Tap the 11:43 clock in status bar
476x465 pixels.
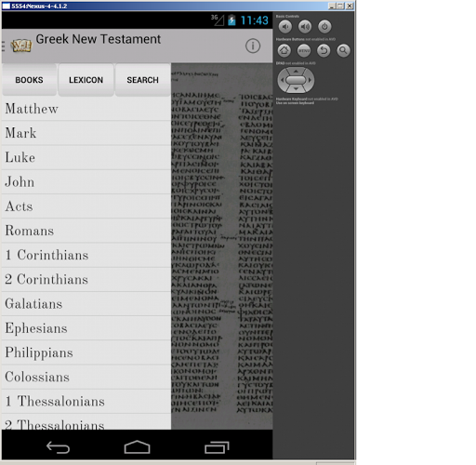tap(254, 20)
